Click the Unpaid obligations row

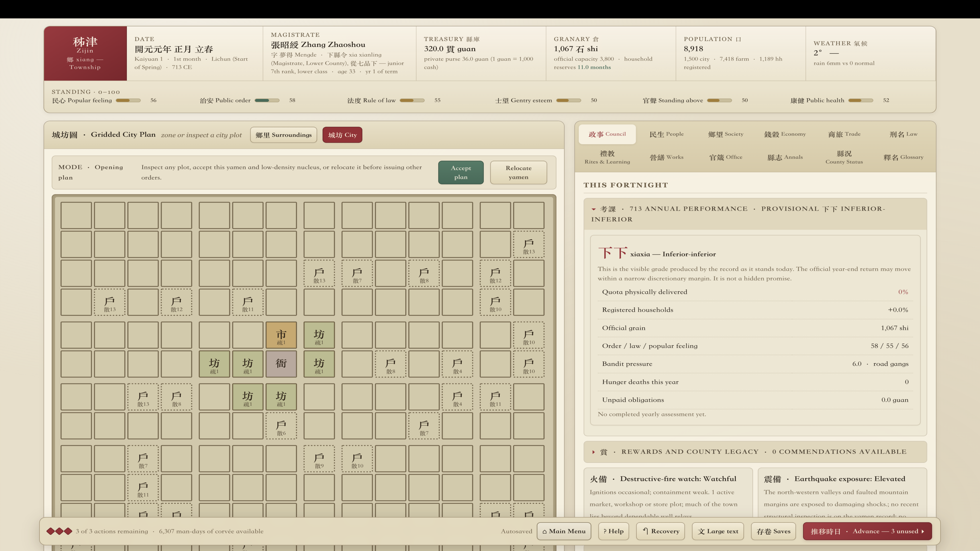pyautogui.click(x=755, y=400)
